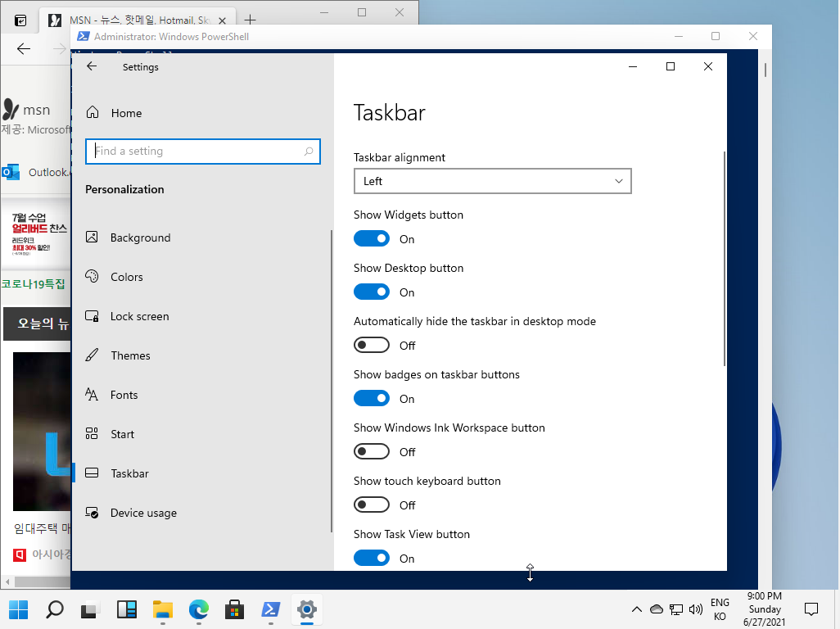This screenshot has width=840, height=629.
Task: Show hidden tray icons chevron
Action: tap(636, 609)
